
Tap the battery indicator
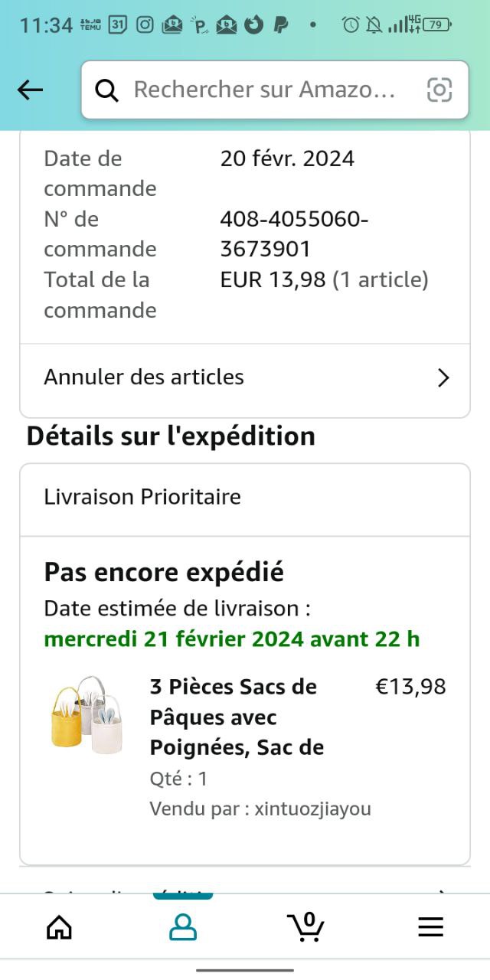pos(436,24)
